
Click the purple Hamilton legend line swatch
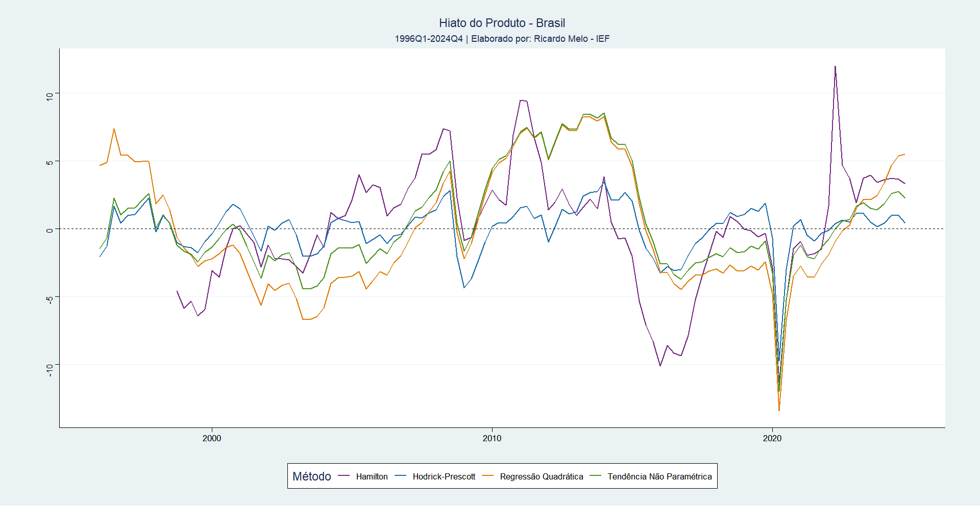344,476
